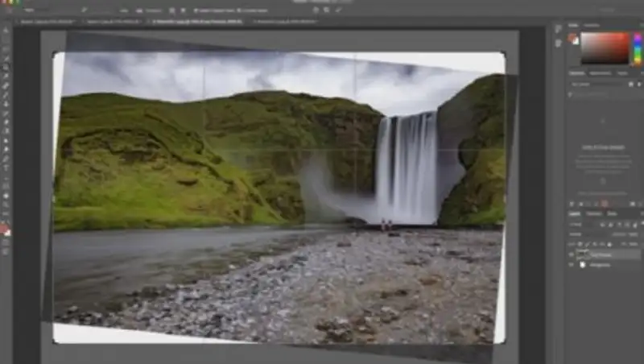Enable the Delete Cropped Pixels checkbox
Image resolution: width=644 pixels, height=364 pixels.
[197, 9]
